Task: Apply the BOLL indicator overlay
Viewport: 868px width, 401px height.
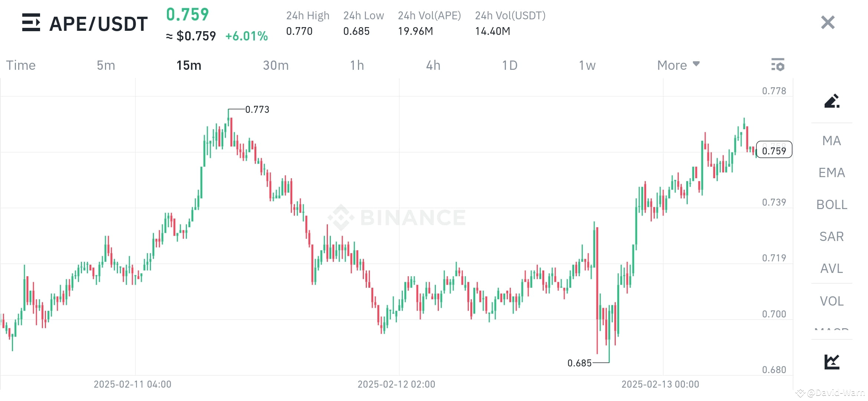Action: pyautogui.click(x=831, y=205)
